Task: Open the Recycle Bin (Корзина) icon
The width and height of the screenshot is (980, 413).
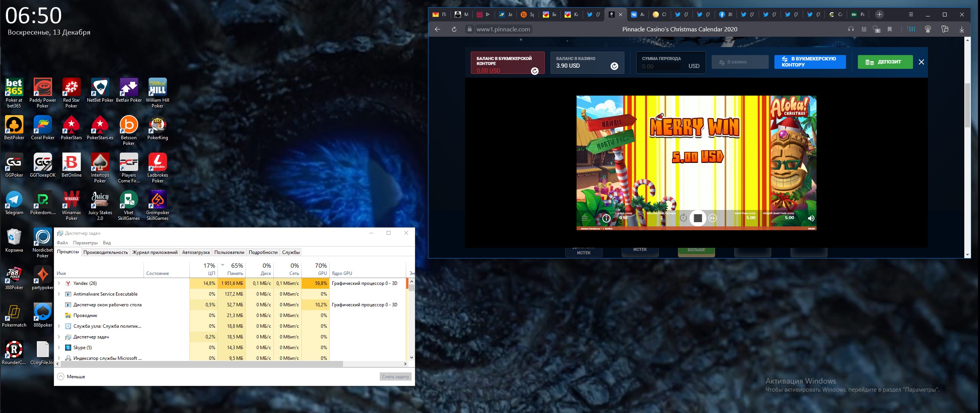Action: [14, 241]
